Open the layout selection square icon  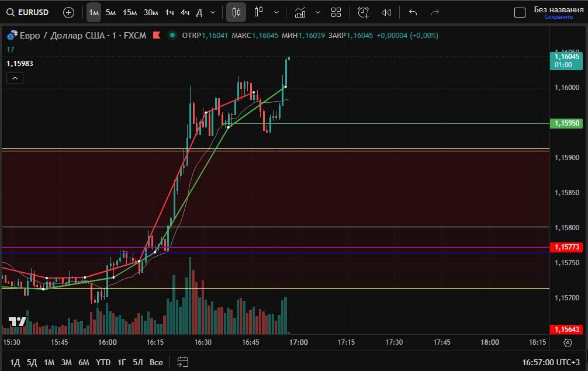tap(520, 12)
